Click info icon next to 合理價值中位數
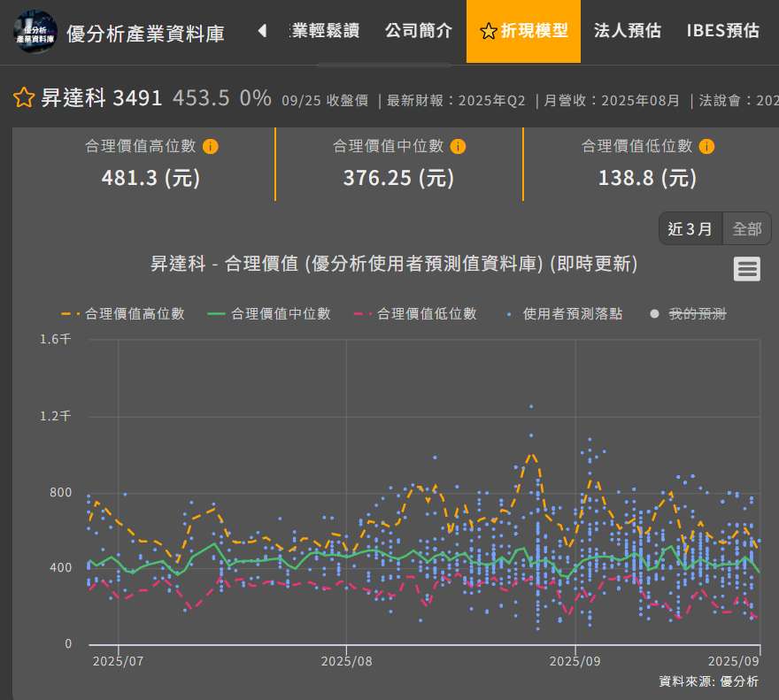Image resolution: width=779 pixels, height=700 pixels. pos(458,146)
